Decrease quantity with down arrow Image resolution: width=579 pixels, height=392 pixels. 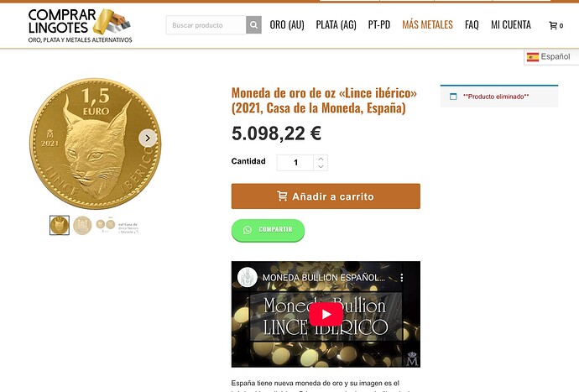[x=321, y=167]
